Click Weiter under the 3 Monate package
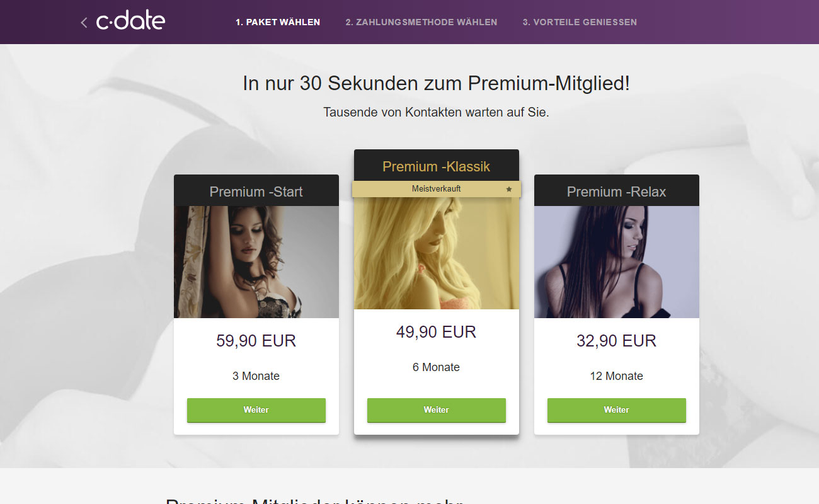 point(256,410)
